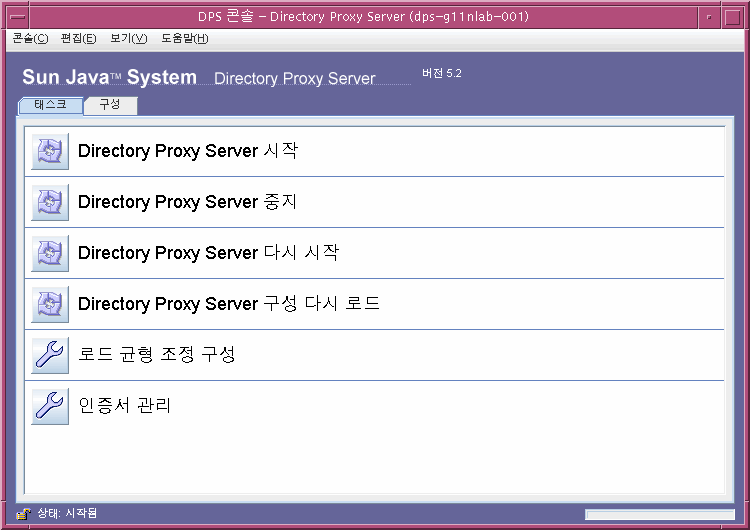Maximize the DPS console window
This screenshot has height=530, width=750.
point(732,17)
